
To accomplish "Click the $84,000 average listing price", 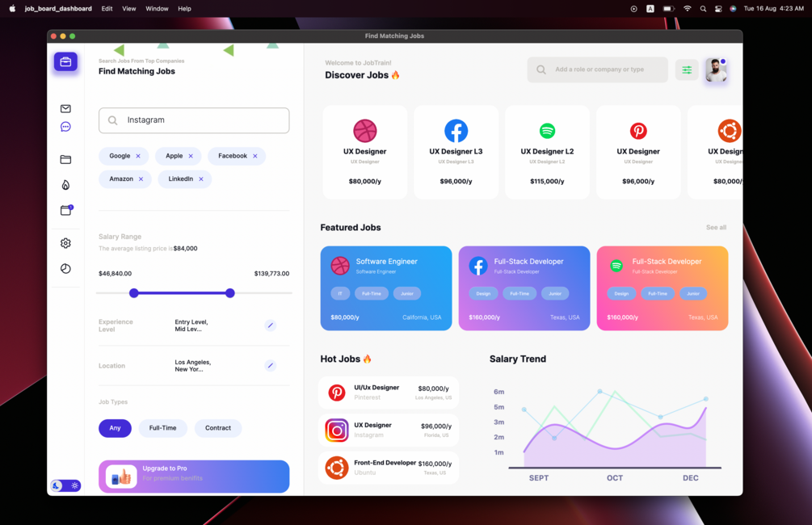I will click(x=185, y=249).
